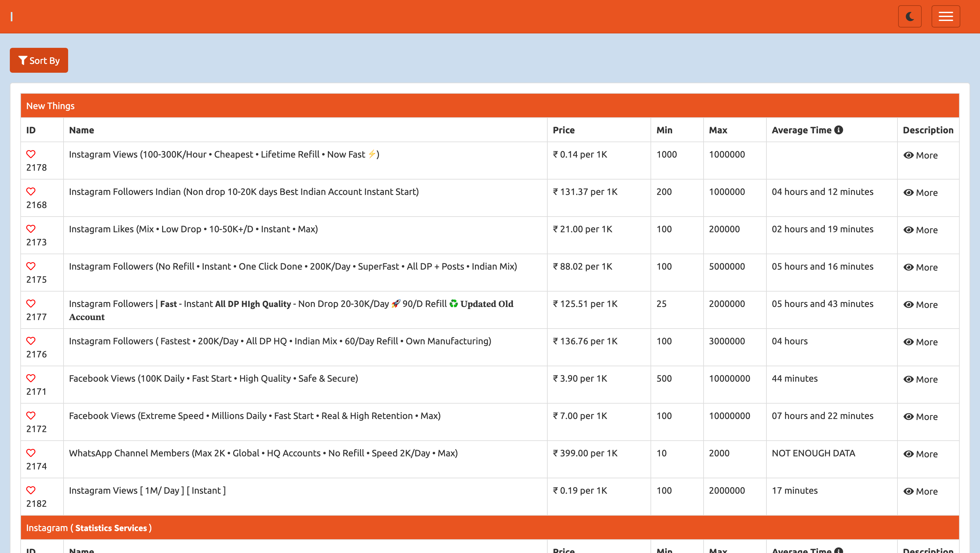Click the site logo in header
Image resolution: width=980 pixels, height=553 pixels.
[12, 17]
